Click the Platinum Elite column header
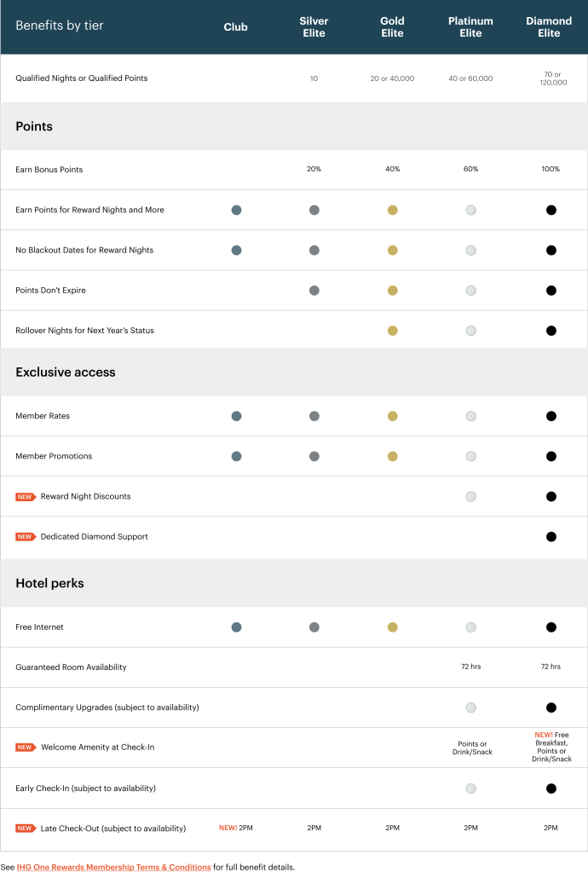 pos(470,27)
